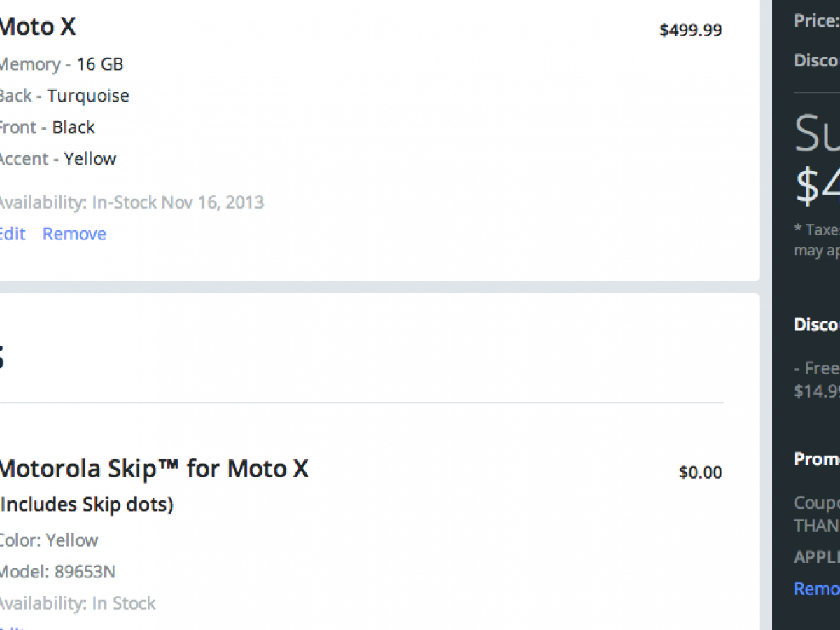Select the Memory - 16 GB line
This screenshot has height=630, width=840.
(x=62, y=64)
